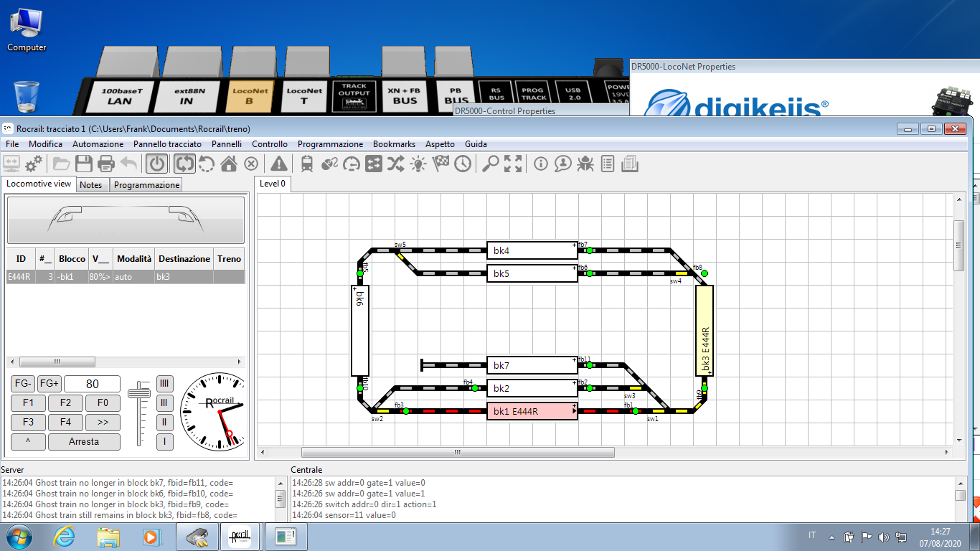Expand the Pannello tracciato menu
Image resolution: width=980 pixels, height=551 pixels.
tap(167, 144)
